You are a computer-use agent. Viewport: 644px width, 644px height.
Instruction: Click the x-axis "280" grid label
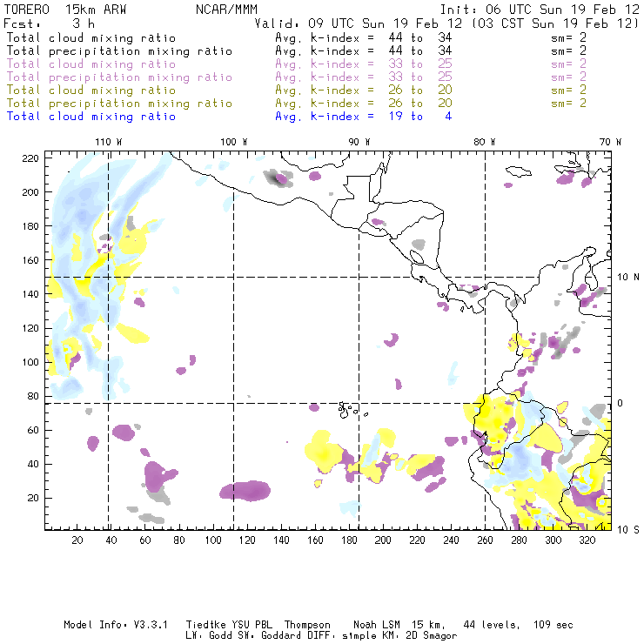520,540
